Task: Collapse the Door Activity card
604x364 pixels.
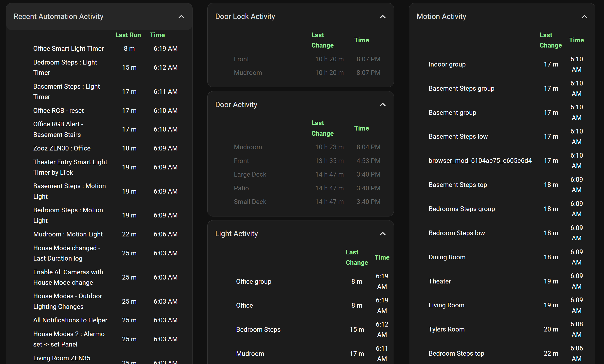Action: [383, 105]
